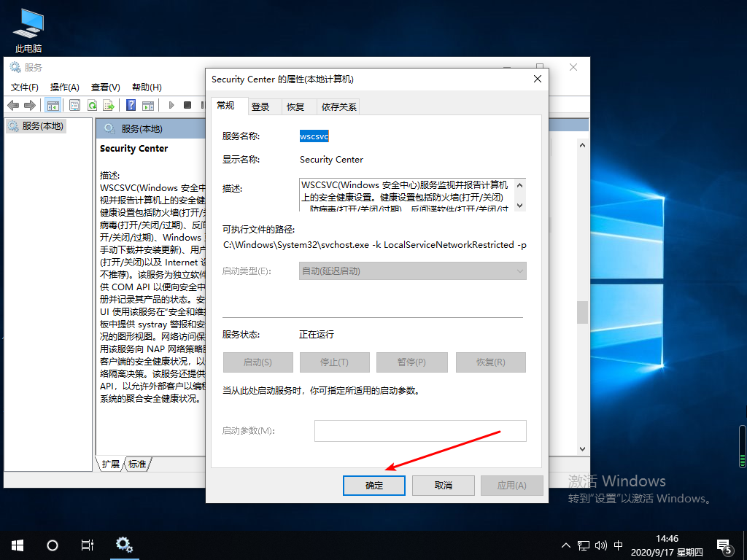
Task: Click the refresh toolbar icon
Action: point(93,105)
